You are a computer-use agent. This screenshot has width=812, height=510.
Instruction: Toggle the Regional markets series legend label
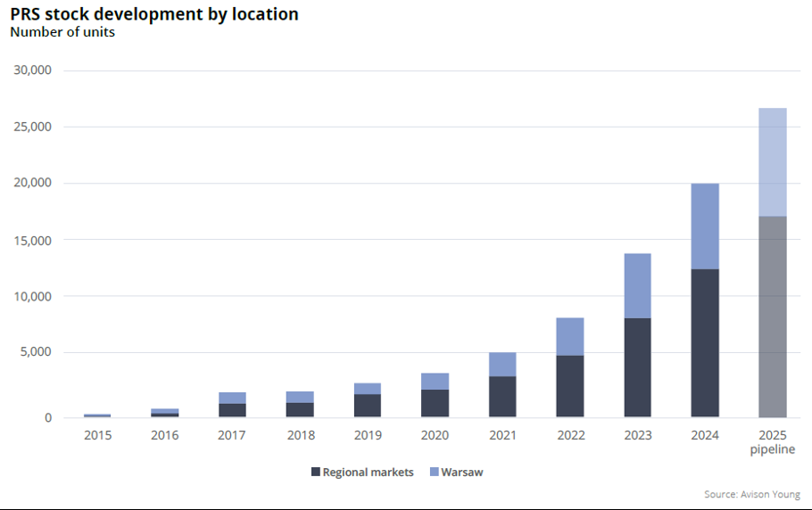368,472
